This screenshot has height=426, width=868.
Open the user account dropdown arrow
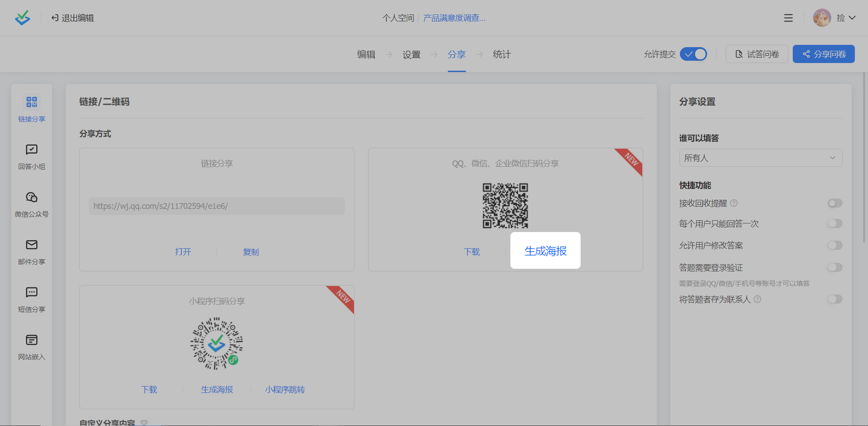pos(852,18)
